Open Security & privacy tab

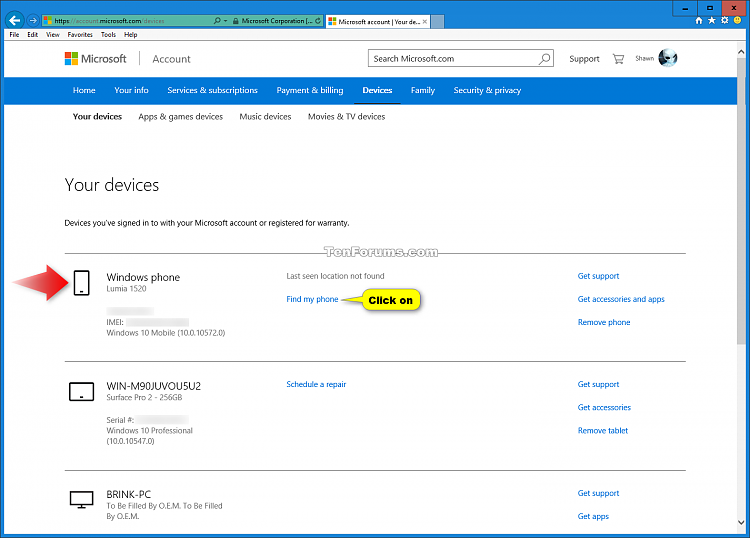pyautogui.click(x=487, y=90)
